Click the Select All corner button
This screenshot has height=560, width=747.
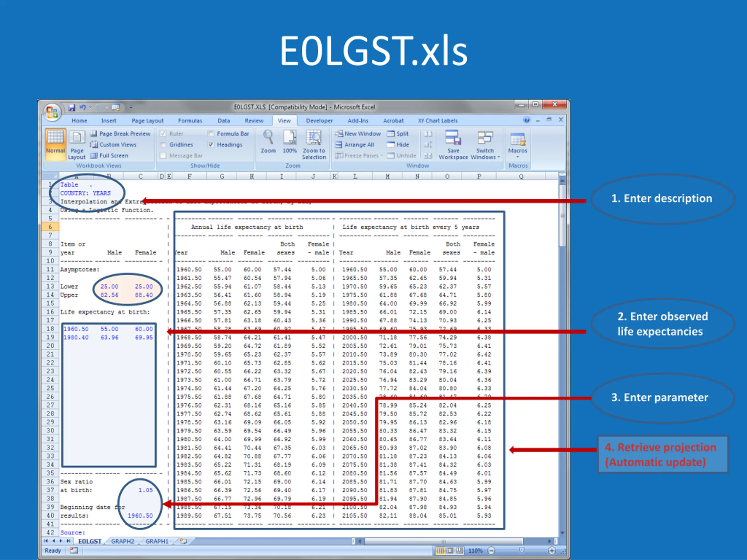point(51,176)
